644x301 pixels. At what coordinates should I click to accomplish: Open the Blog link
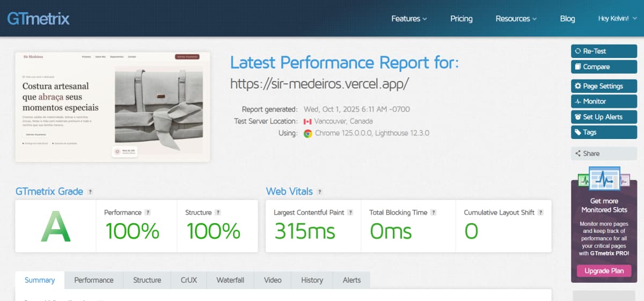567,19
